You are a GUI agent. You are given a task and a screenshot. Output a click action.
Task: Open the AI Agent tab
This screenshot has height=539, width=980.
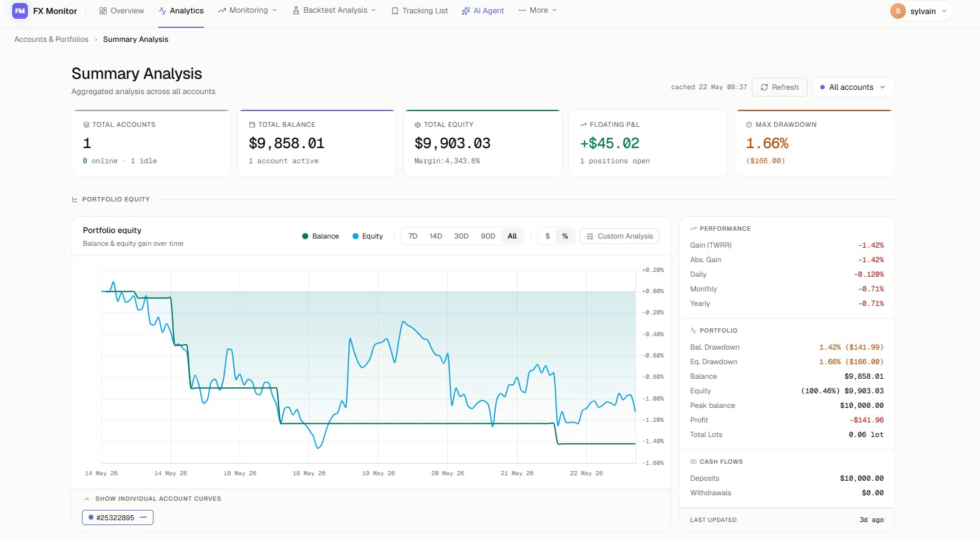(483, 11)
